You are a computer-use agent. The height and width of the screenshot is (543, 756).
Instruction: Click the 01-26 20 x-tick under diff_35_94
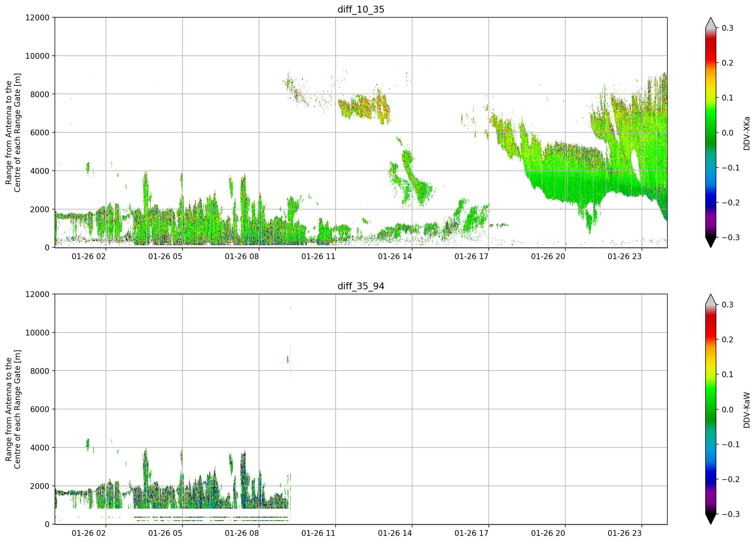(x=548, y=533)
